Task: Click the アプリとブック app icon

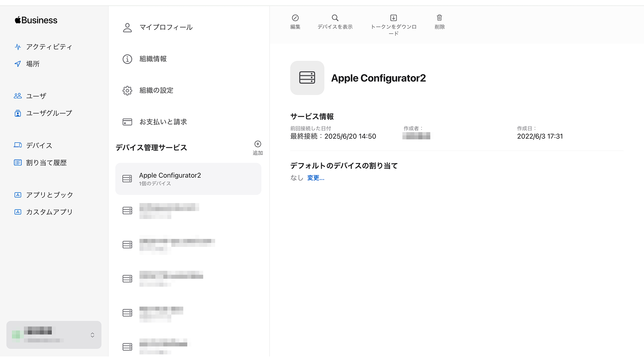Action: tap(18, 195)
